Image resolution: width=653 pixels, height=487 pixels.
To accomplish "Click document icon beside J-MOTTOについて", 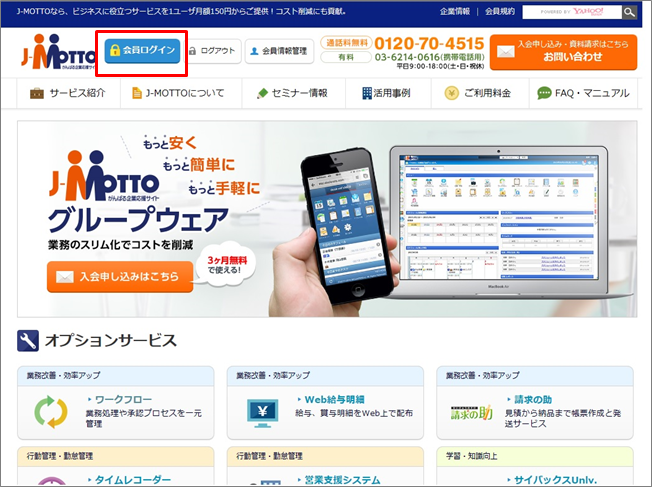I will pyautogui.click(x=137, y=93).
